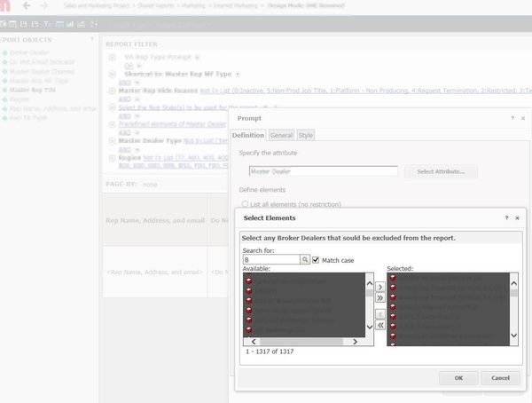The width and height of the screenshot is (532, 403).
Task: Select Master Rep MF Type object
Action: pos(35,81)
